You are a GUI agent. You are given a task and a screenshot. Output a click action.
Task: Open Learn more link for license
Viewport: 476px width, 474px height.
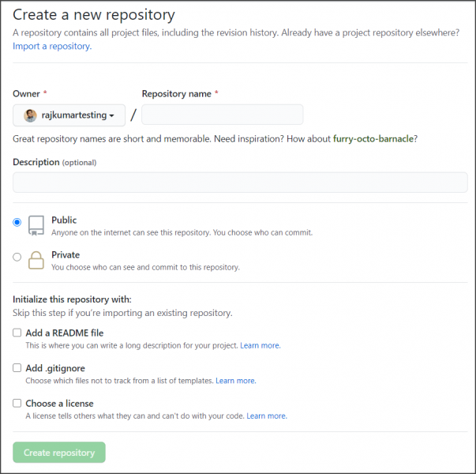tap(266, 416)
